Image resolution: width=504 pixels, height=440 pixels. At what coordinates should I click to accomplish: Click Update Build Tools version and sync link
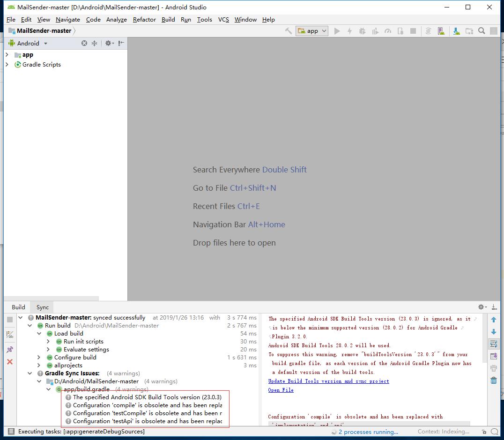[328, 381]
